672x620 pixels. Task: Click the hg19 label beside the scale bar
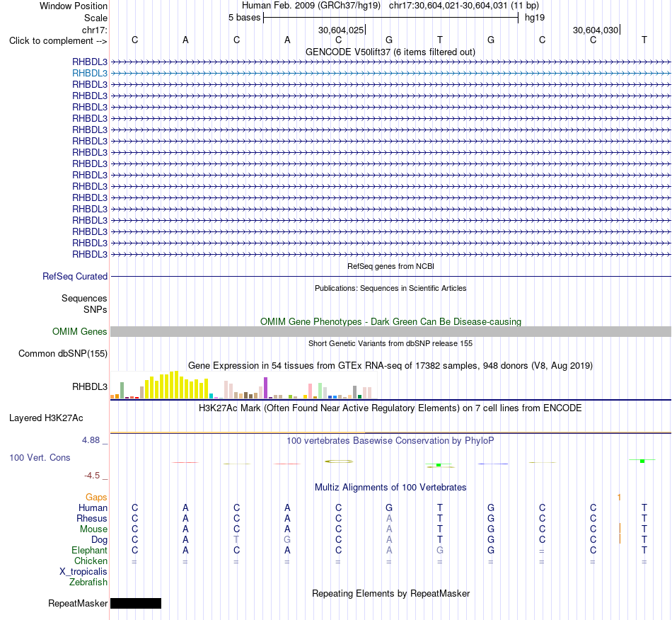(x=535, y=18)
